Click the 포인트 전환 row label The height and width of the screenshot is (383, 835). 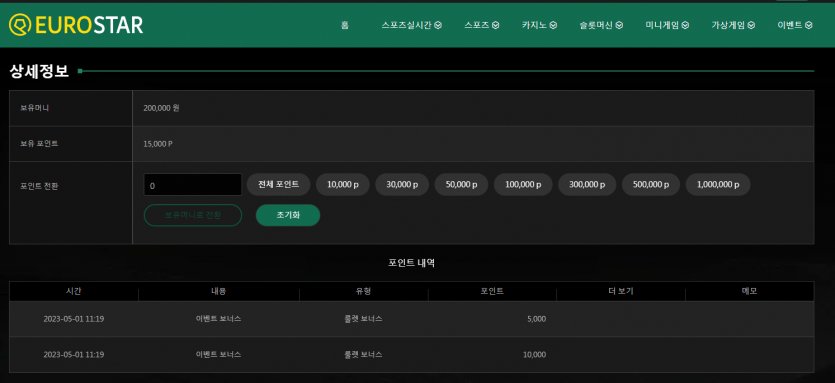39,186
